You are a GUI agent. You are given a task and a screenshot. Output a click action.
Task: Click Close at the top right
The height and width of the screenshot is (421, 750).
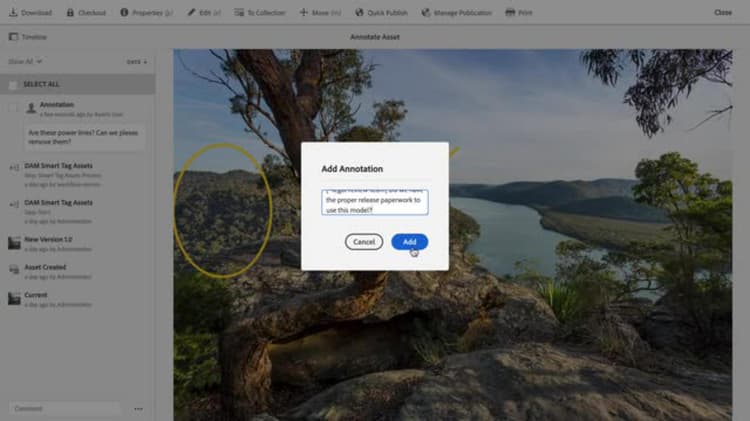(723, 12)
